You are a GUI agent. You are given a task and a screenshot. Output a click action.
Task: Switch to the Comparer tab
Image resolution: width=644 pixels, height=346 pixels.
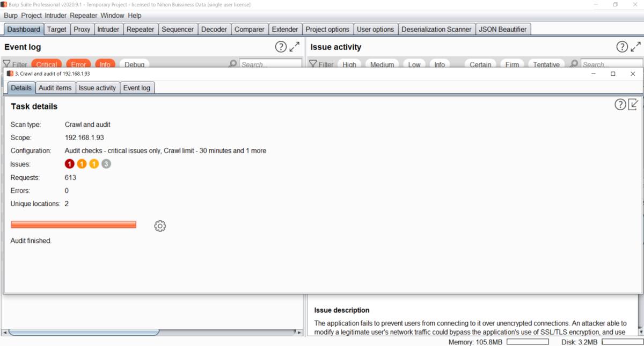(x=250, y=30)
